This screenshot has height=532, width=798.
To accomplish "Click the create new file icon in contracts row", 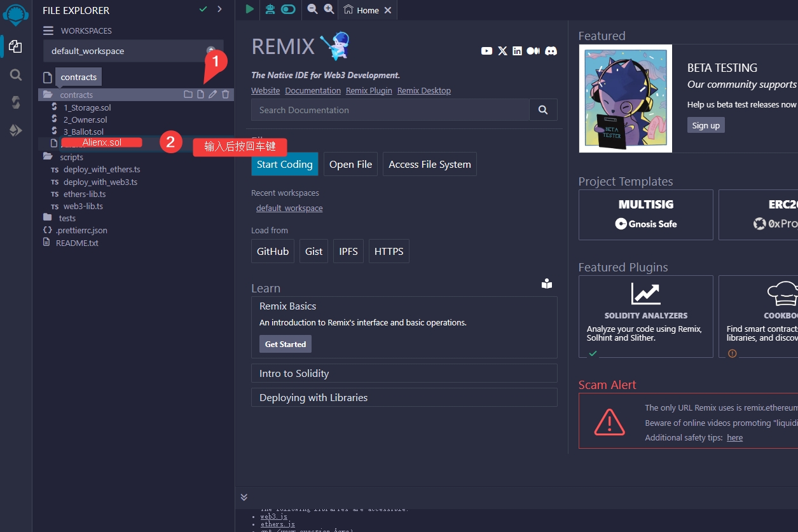I will tap(200, 95).
